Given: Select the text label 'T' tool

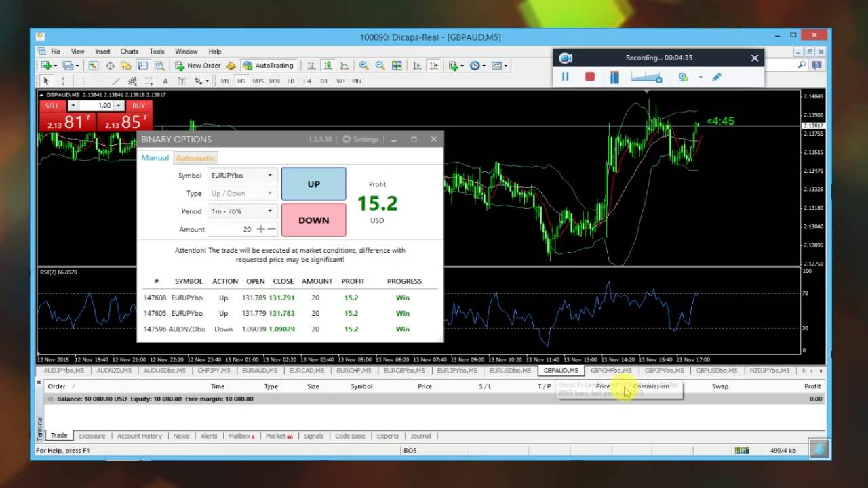Looking at the screenshot, I should pos(182,81).
